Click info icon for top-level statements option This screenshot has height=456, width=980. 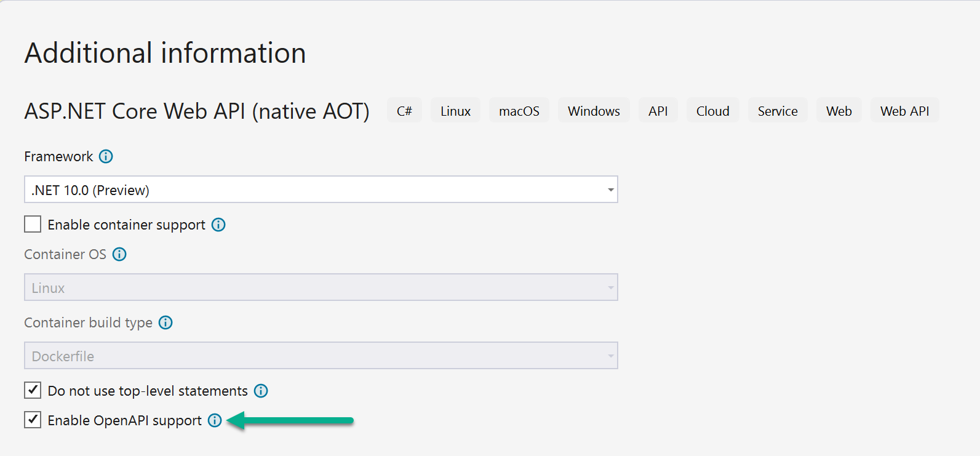pyautogui.click(x=261, y=391)
